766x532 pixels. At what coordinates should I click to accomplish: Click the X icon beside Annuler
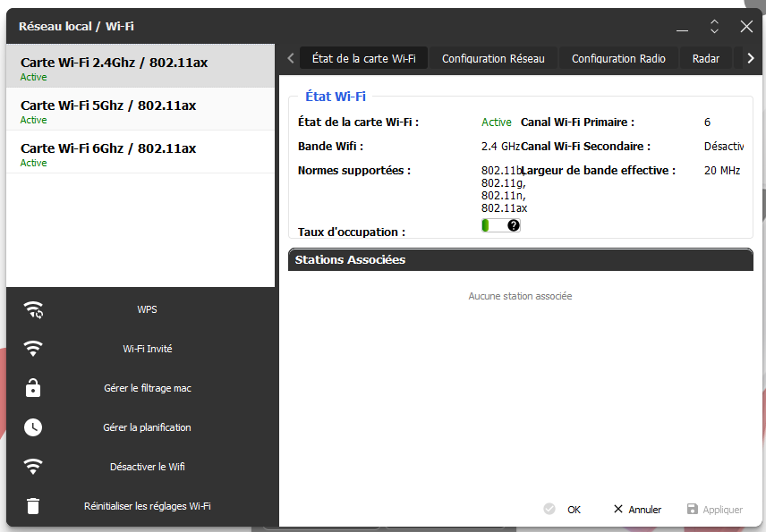point(618,509)
